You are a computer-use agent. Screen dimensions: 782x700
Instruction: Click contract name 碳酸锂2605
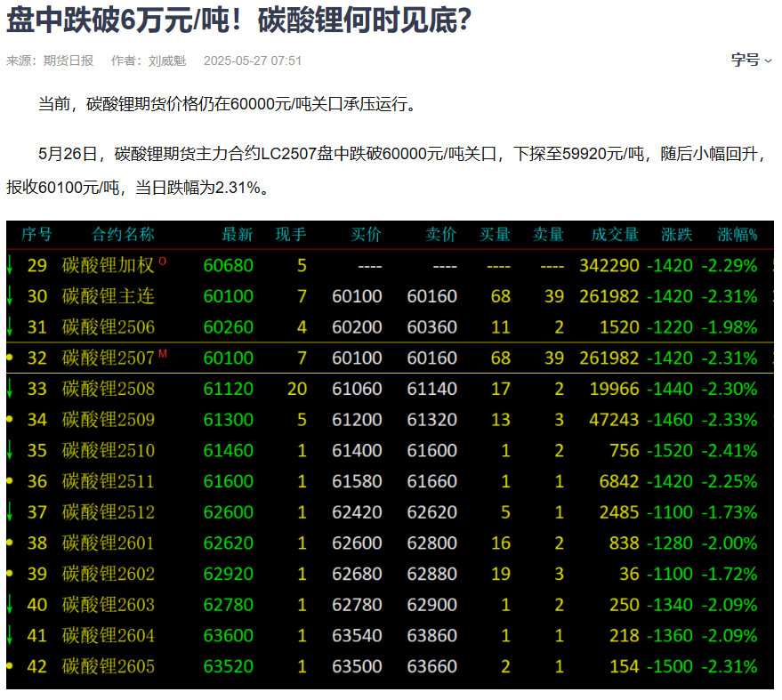click(108, 666)
